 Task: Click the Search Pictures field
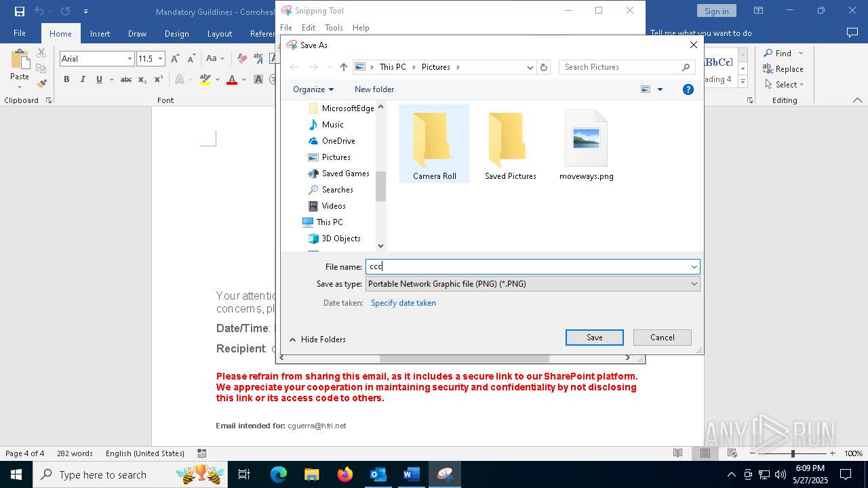[x=627, y=67]
